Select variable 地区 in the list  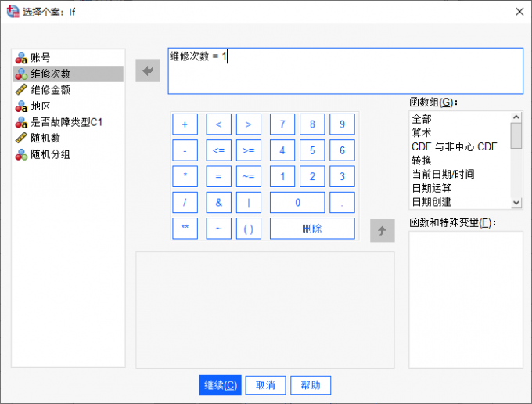[x=68, y=106]
